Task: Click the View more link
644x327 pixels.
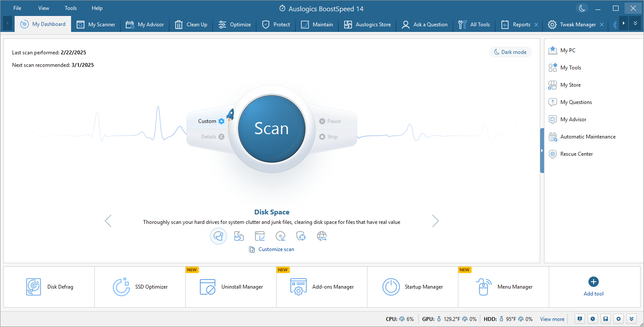Action: tap(552, 319)
